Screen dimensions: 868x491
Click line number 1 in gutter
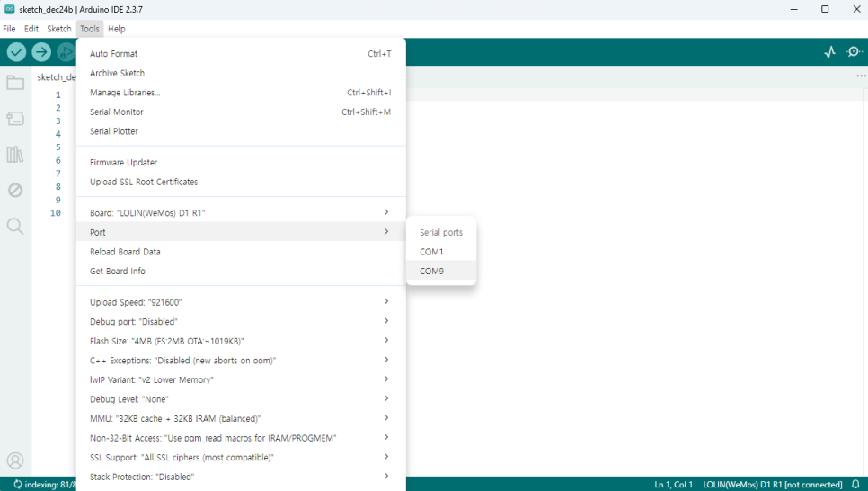[58, 94]
